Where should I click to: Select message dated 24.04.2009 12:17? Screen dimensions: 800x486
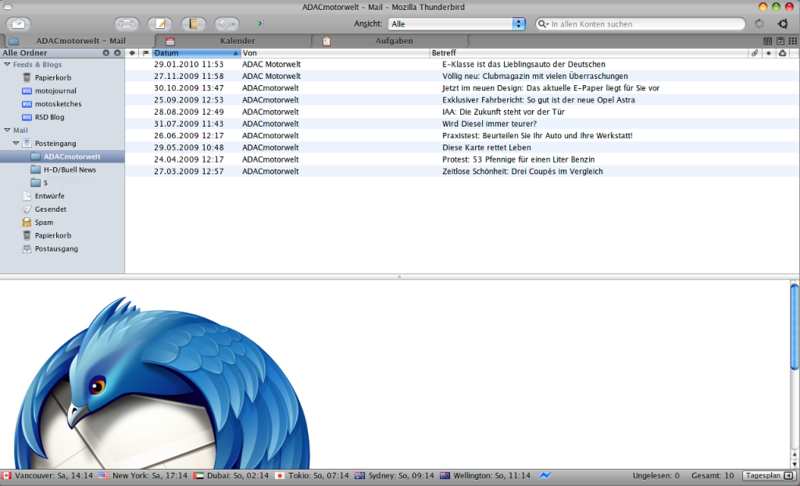click(462, 159)
